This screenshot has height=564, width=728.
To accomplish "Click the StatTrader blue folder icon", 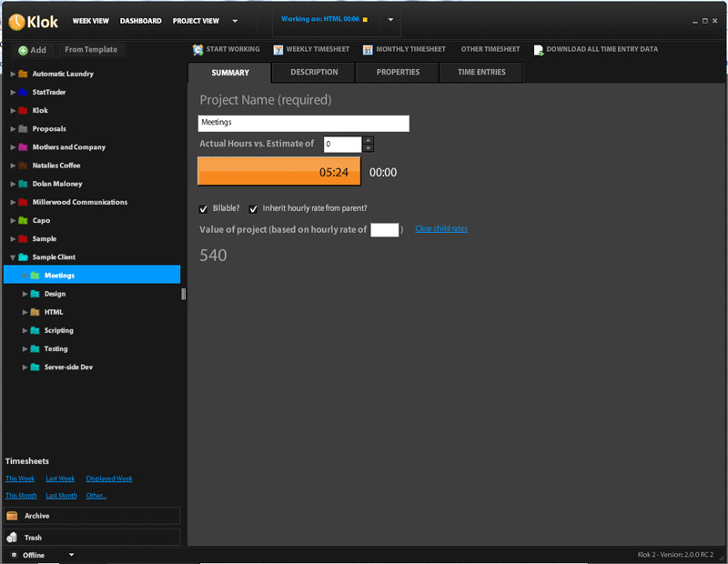I will tap(23, 92).
